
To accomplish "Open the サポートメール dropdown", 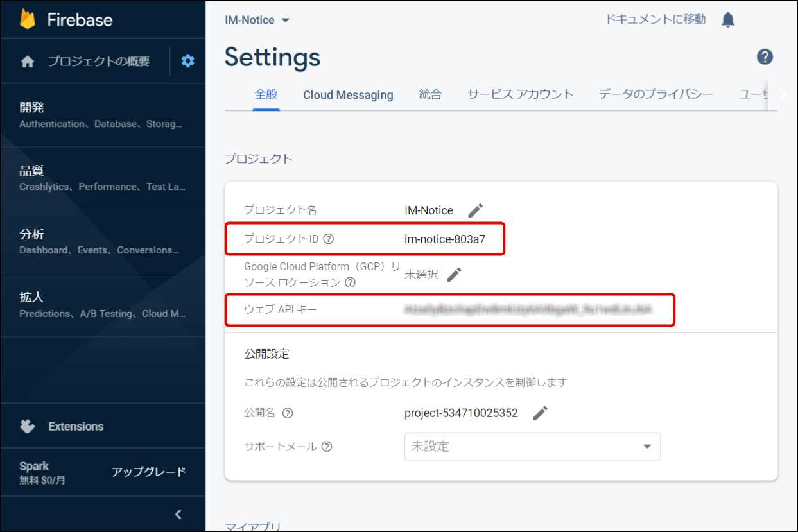I will tap(532, 447).
